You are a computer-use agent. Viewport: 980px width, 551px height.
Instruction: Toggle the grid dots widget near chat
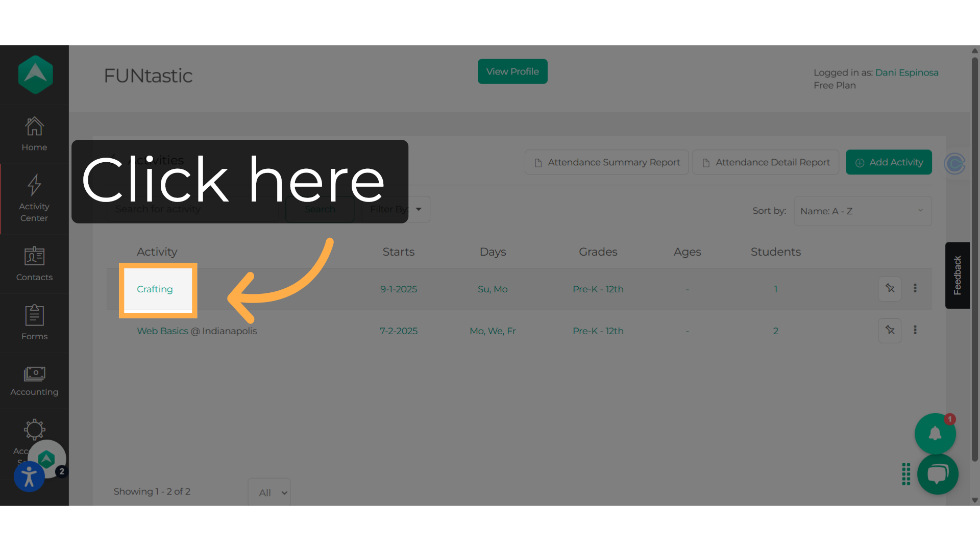coord(906,474)
